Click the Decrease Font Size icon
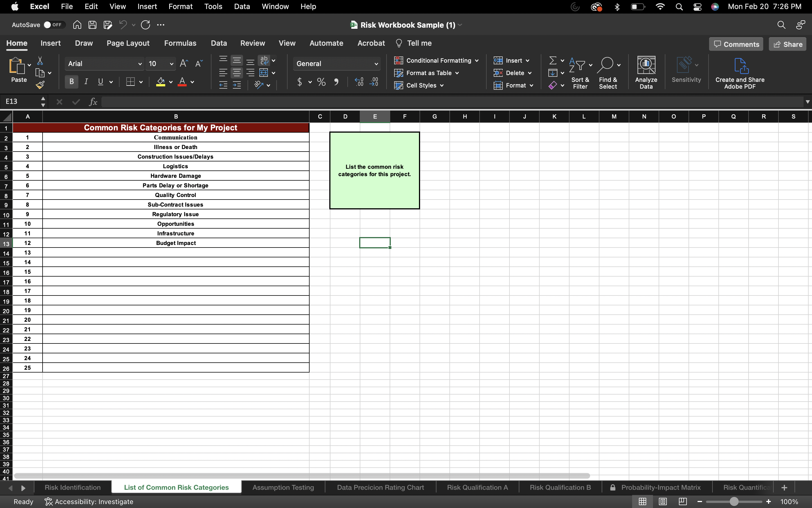This screenshot has width=812, height=508. pyautogui.click(x=199, y=63)
